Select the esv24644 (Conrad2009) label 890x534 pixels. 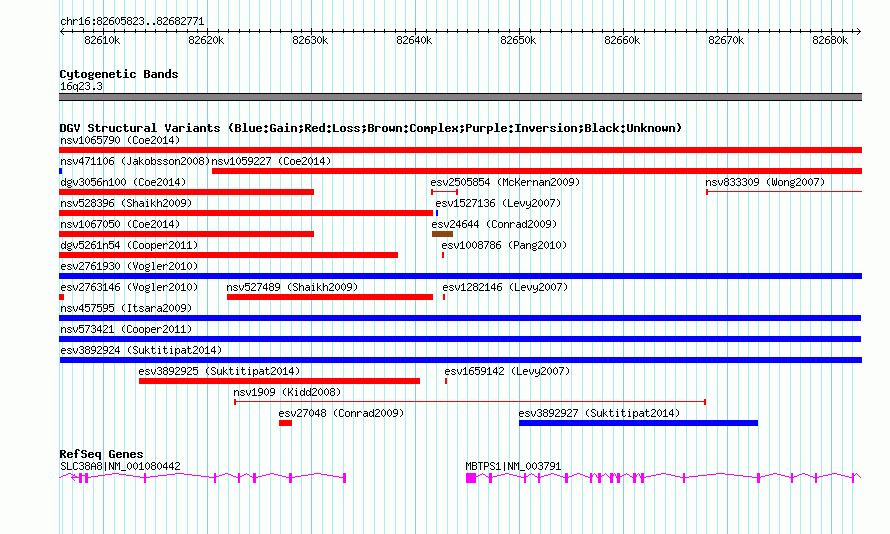494,224
